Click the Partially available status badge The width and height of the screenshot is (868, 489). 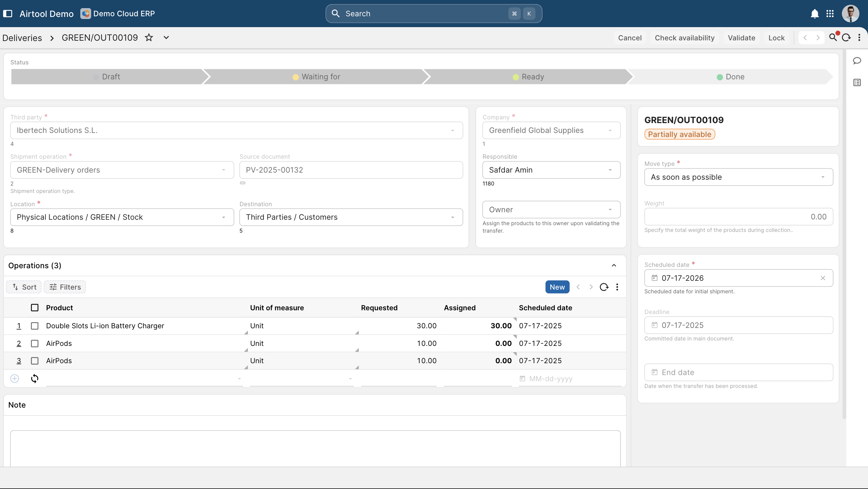(x=679, y=134)
